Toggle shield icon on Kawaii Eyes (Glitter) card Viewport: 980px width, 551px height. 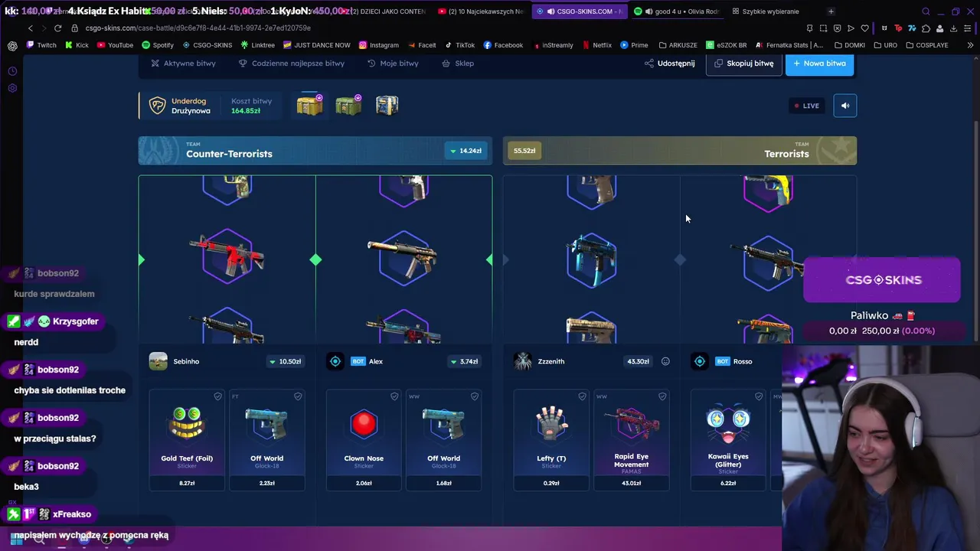759,396
